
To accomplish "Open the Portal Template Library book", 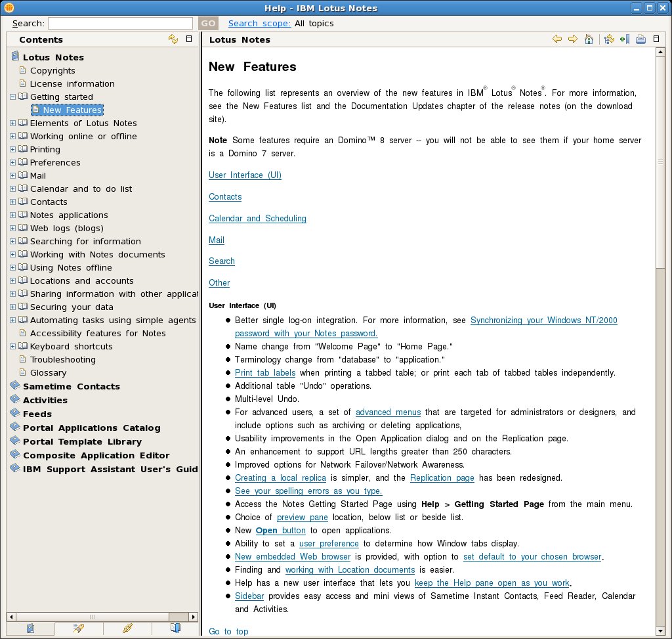I will pyautogui.click(x=82, y=441).
